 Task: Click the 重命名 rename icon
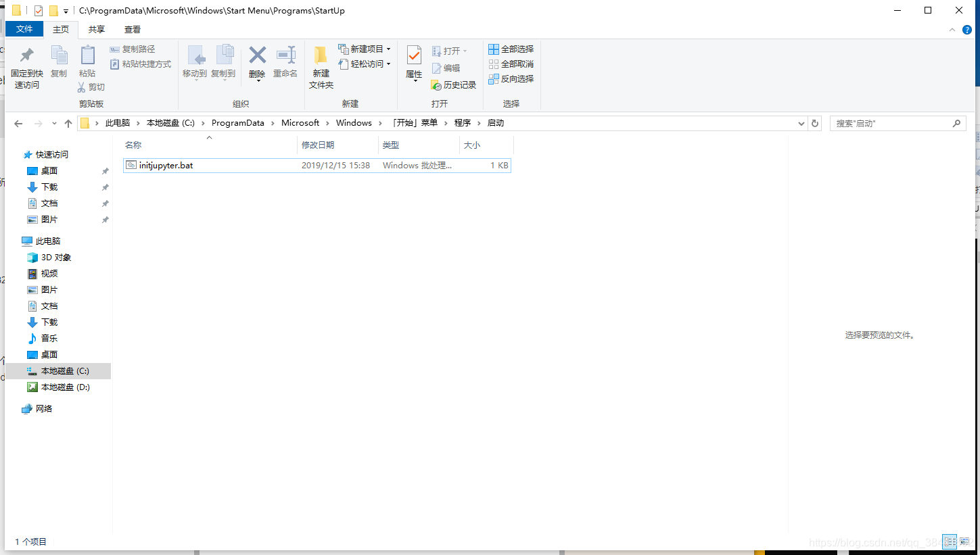pos(285,55)
